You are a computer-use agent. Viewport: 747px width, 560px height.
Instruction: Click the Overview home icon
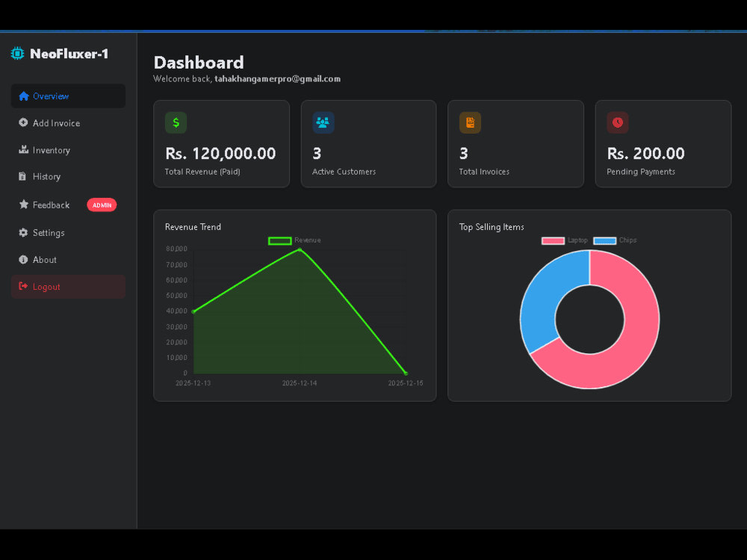click(23, 96)
